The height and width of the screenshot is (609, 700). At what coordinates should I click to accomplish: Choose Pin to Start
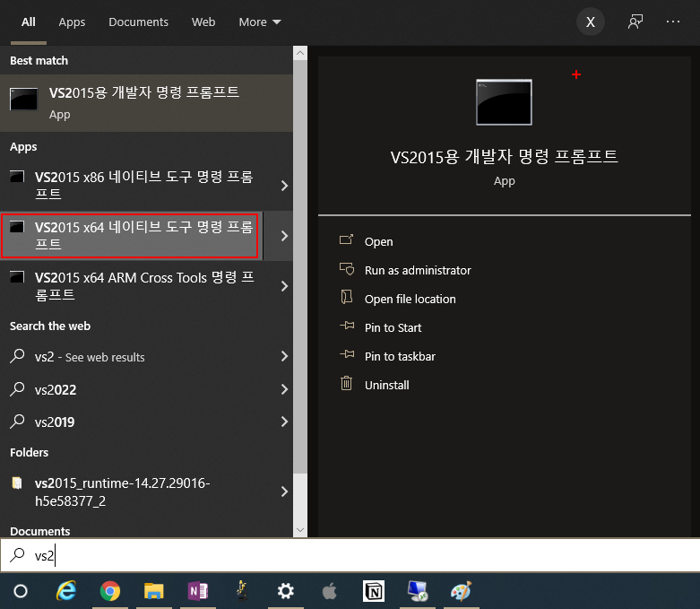(393, 327)
